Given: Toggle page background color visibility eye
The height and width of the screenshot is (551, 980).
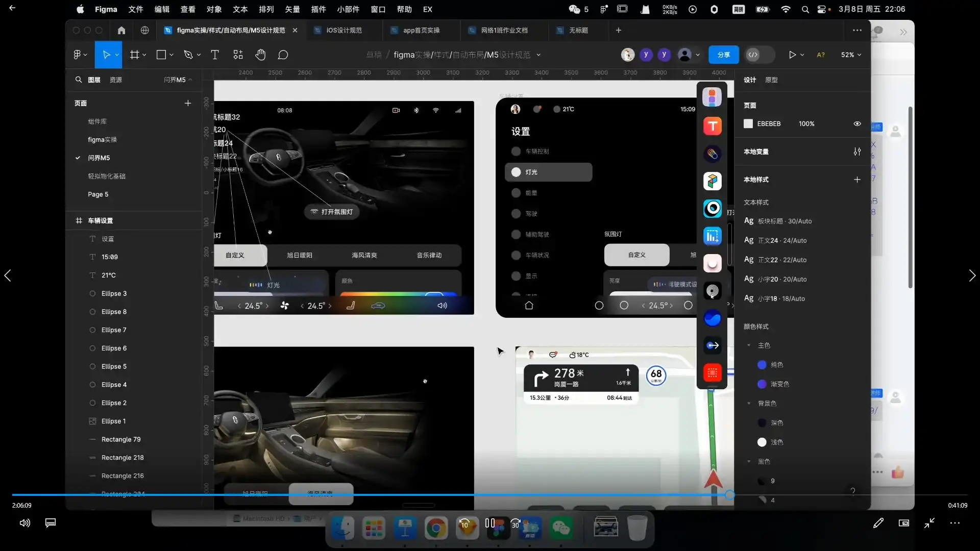Looking at the screenshot, I should coord(857,123).
